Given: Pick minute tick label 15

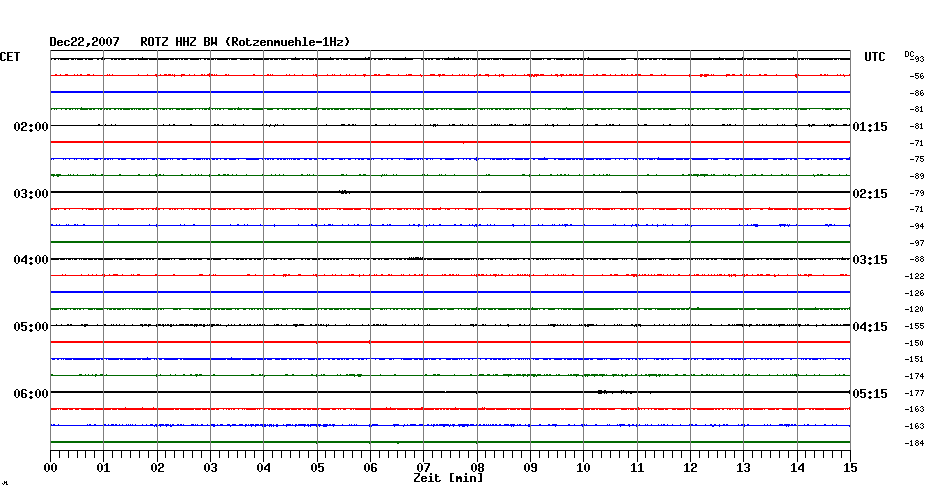Looking at the screenshot, I should point(850,468).
